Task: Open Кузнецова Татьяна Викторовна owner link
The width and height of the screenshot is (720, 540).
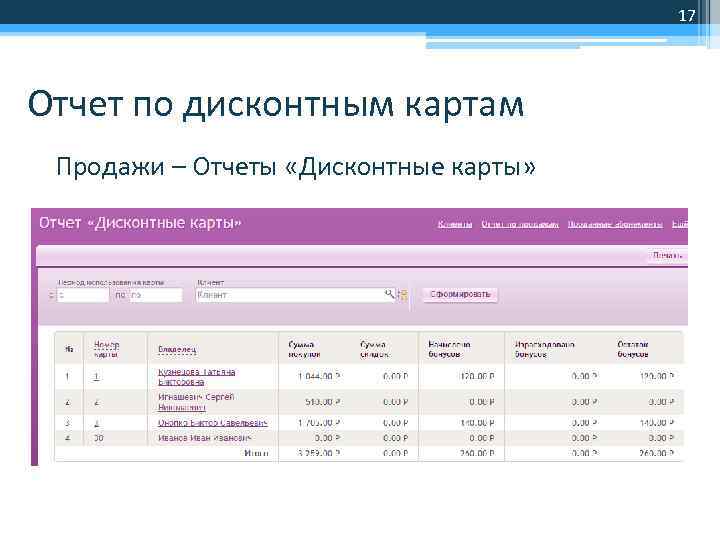Action: click(197, 377)
